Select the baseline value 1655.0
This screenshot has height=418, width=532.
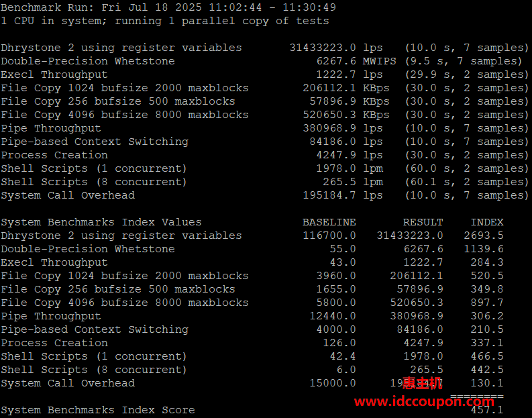tap(336, 289)
